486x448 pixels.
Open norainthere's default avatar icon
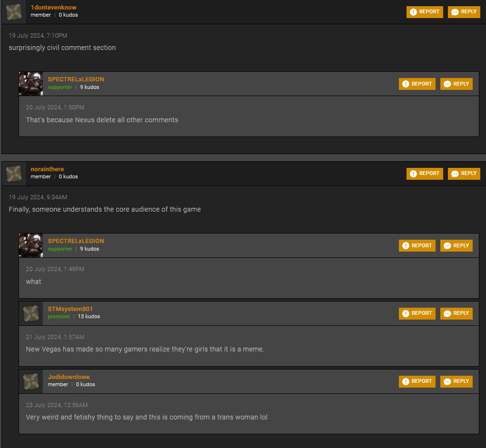14,174
